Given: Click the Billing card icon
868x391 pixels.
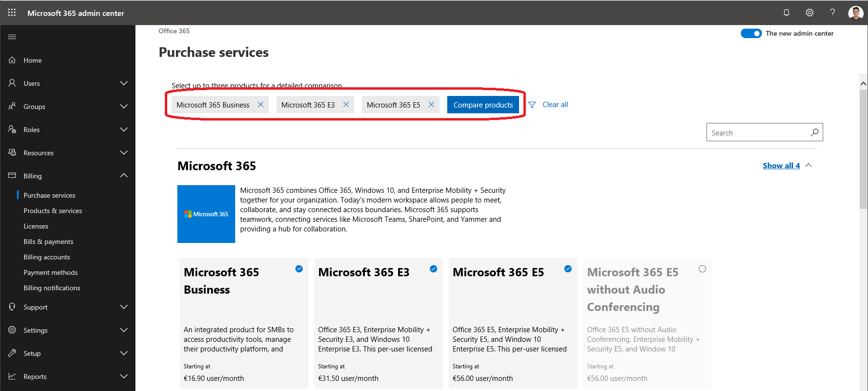Looking at the screenshot, I should (x=13, y=175).
